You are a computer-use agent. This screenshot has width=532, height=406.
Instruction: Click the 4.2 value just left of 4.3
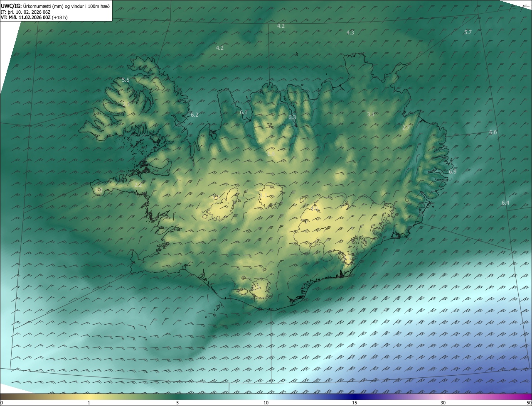pos(281,26)
